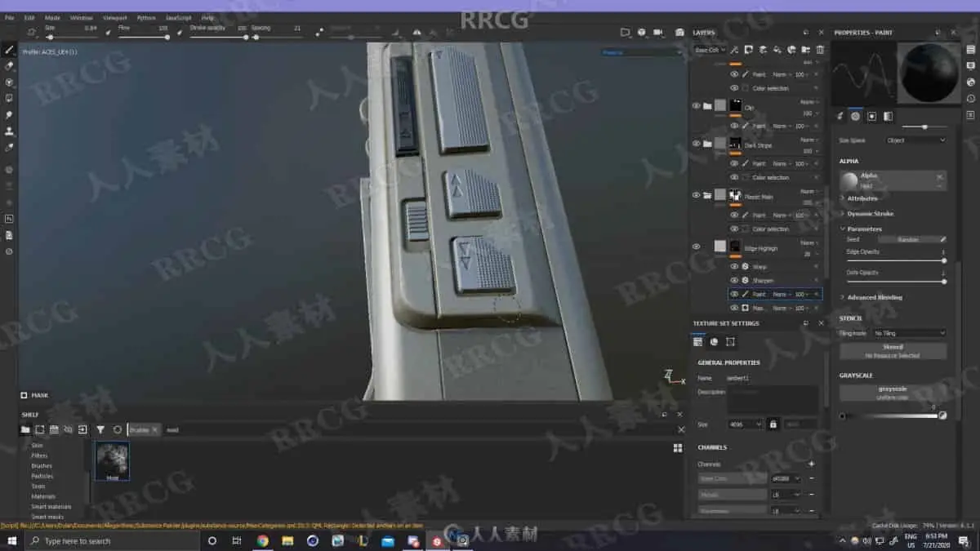Open Shader Settings icon in right dock

[970, 82]
